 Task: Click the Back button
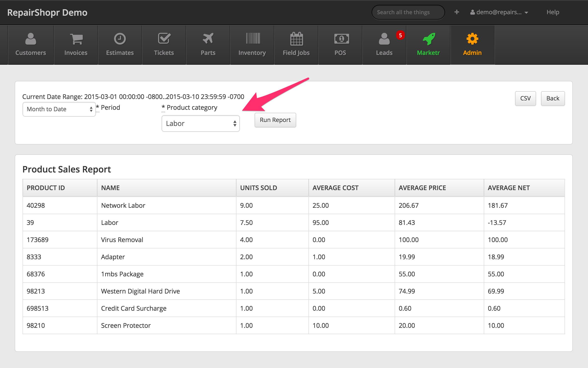click(x=553, y=98)
